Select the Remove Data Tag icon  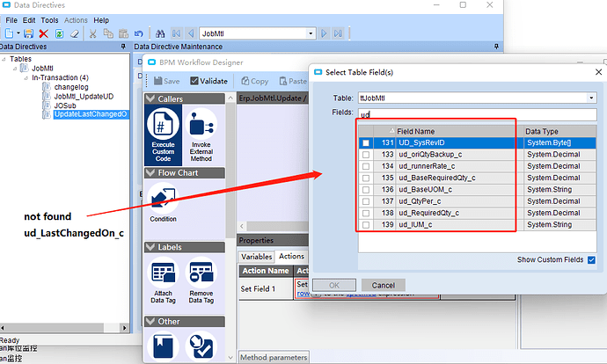tap(201, 280)
